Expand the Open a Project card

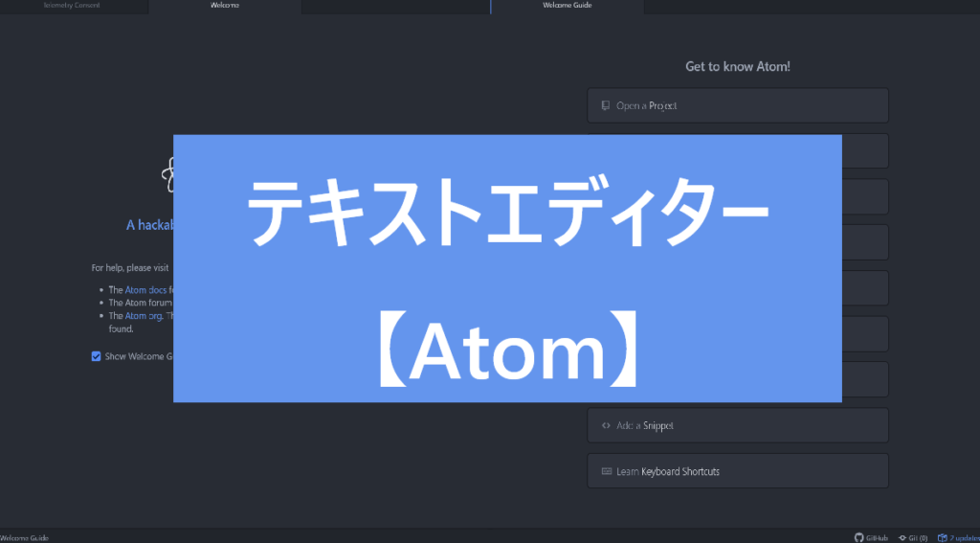click(x=738, y=105)
